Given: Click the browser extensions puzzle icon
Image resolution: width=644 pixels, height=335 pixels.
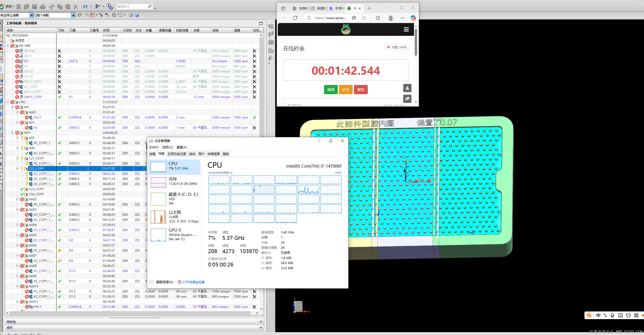Looking at the screenshot, I should 378,18.
